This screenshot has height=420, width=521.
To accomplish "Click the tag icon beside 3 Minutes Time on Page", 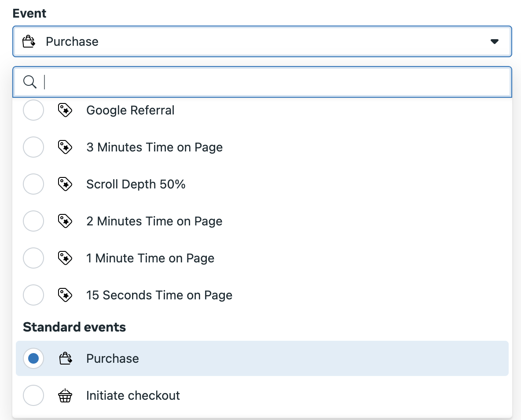I will (65, 147).
